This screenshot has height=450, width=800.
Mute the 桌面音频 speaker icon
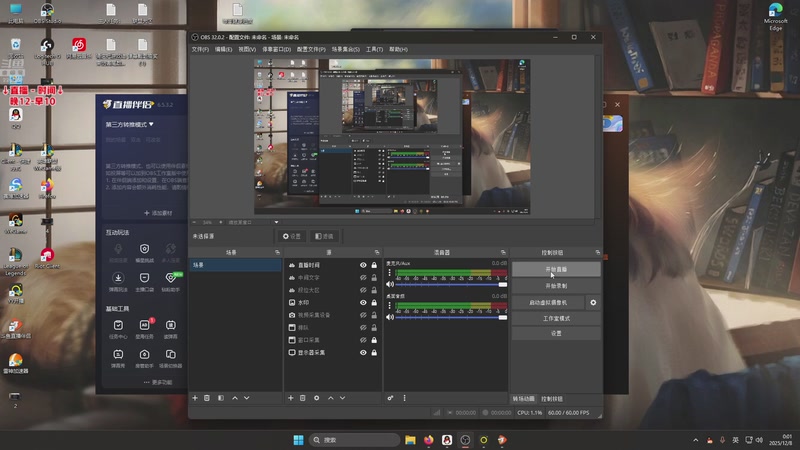390,317
